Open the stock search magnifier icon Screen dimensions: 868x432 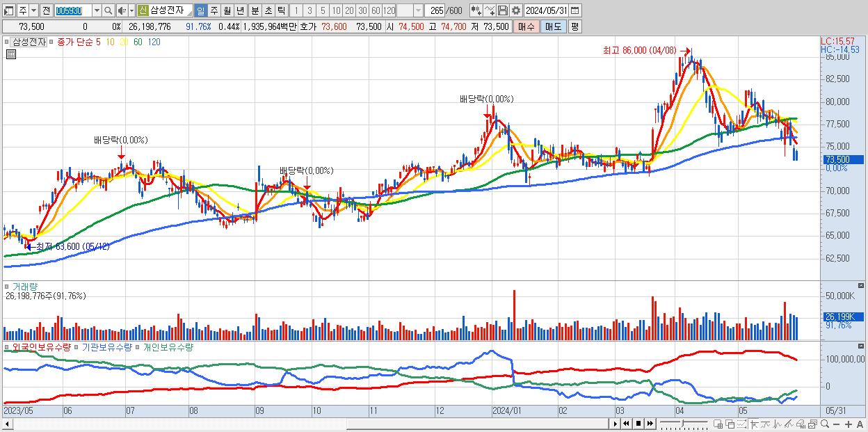108,10
